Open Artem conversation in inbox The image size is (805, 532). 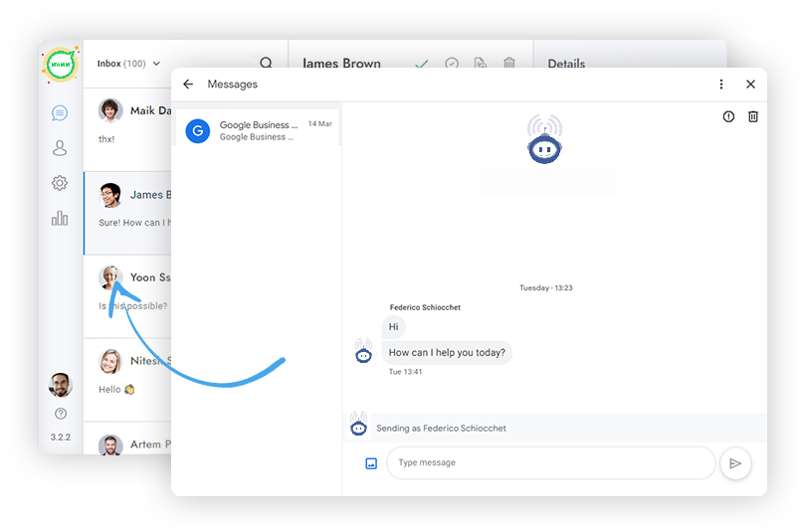[127, 440]
